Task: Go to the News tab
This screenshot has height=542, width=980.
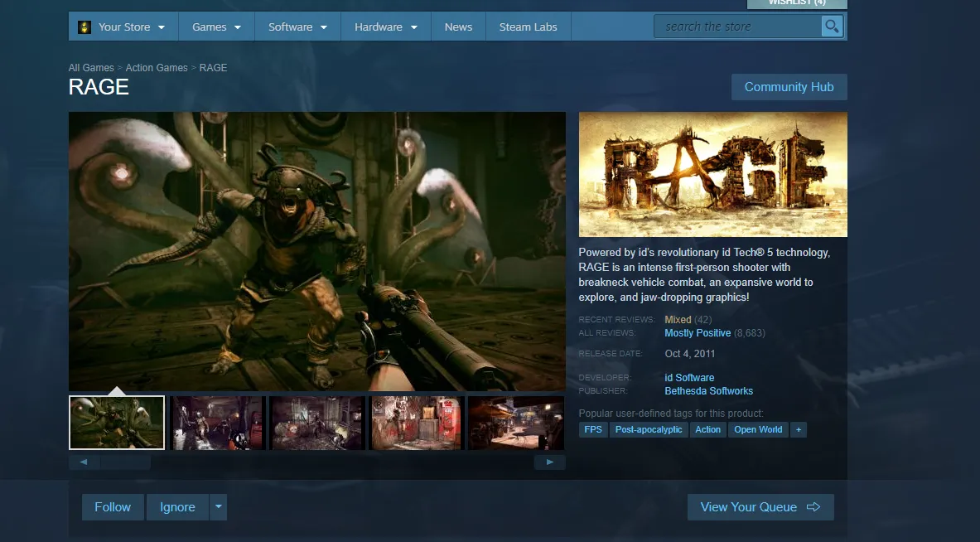Action: (458, 27)
